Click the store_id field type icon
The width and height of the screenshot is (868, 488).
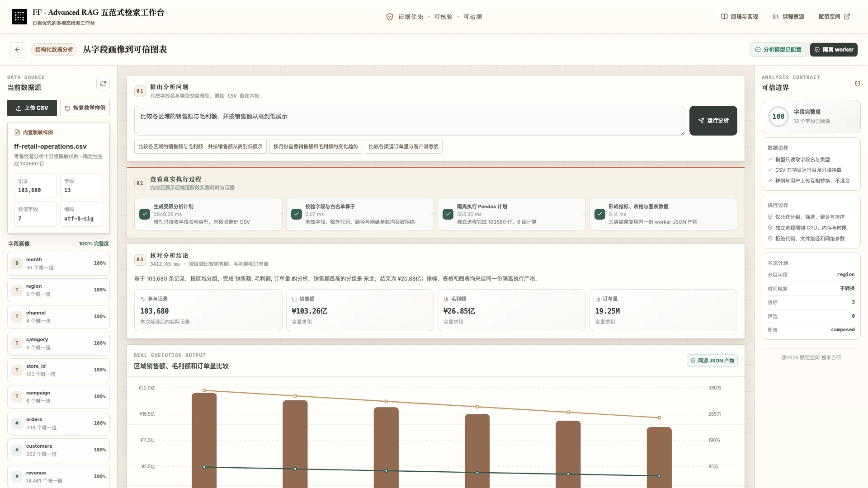click(x=17, y=370)
